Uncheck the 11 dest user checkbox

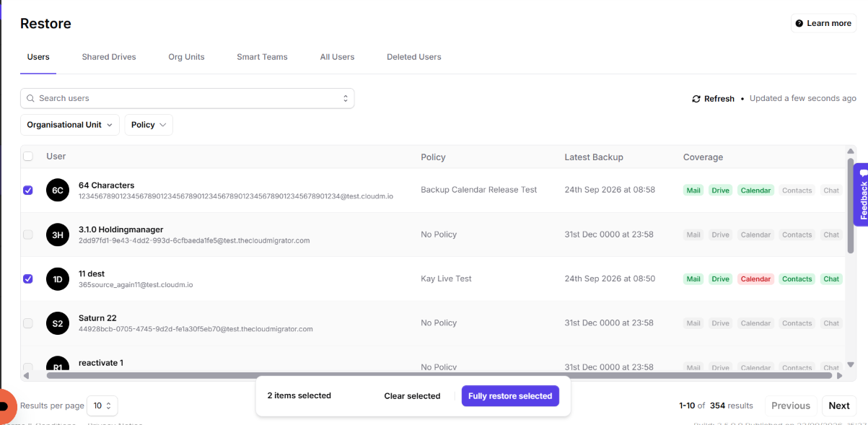tap(28, 279)
